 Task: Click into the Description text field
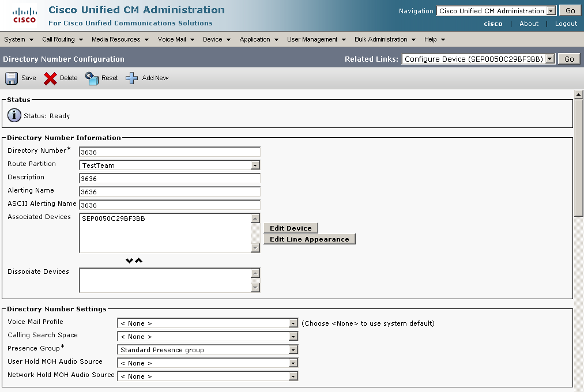point(169,179)
